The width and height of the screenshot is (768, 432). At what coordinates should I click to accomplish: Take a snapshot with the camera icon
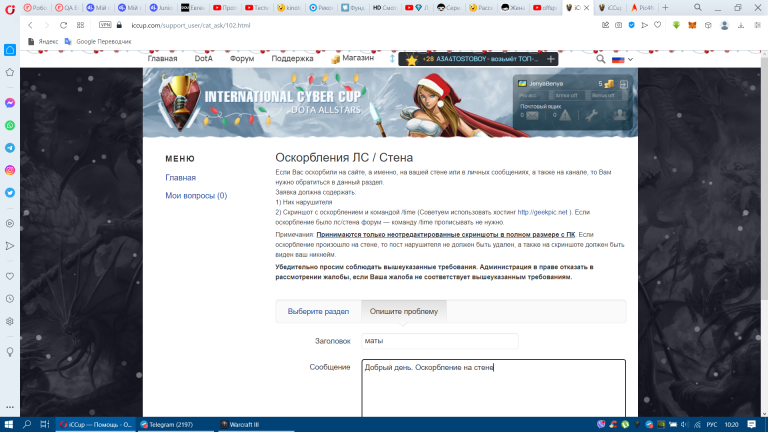tap(619, 25)
